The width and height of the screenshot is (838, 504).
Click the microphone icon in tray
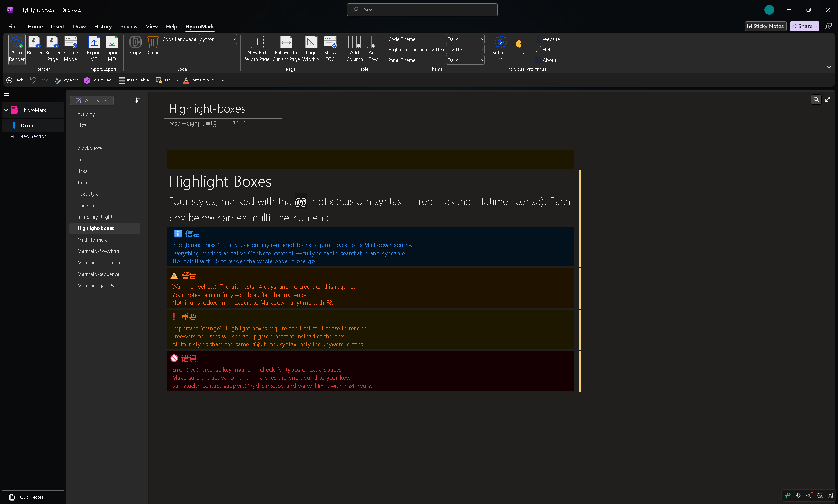pyautogui.click(x=798, y=495)
